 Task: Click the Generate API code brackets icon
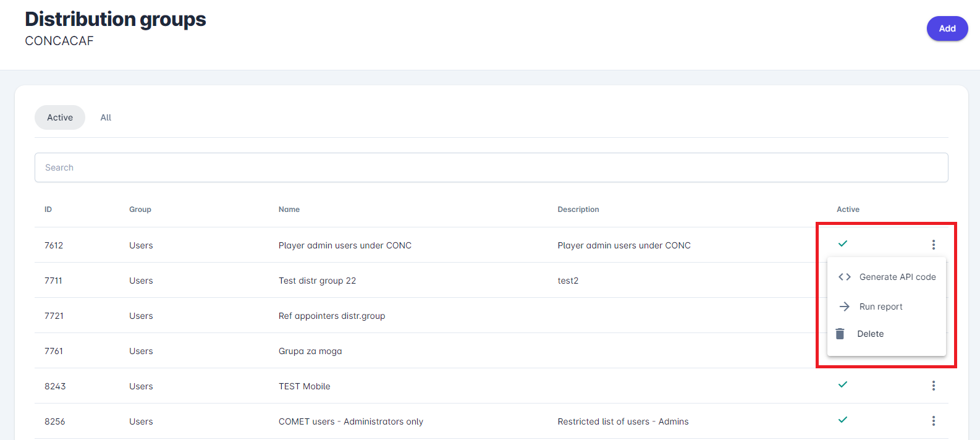pos(844,277)
